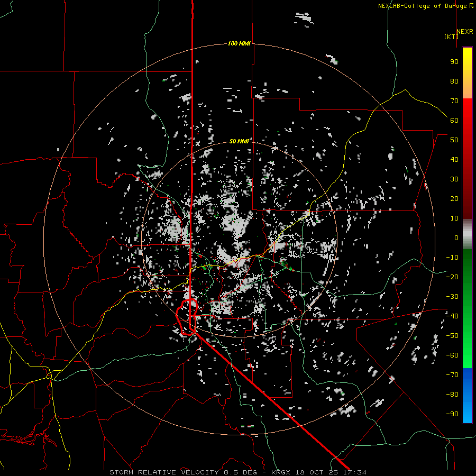Pick the blue segment of velocity color bar
The height and width of the screenshot is (476, 476).
(x=467, y=395)
